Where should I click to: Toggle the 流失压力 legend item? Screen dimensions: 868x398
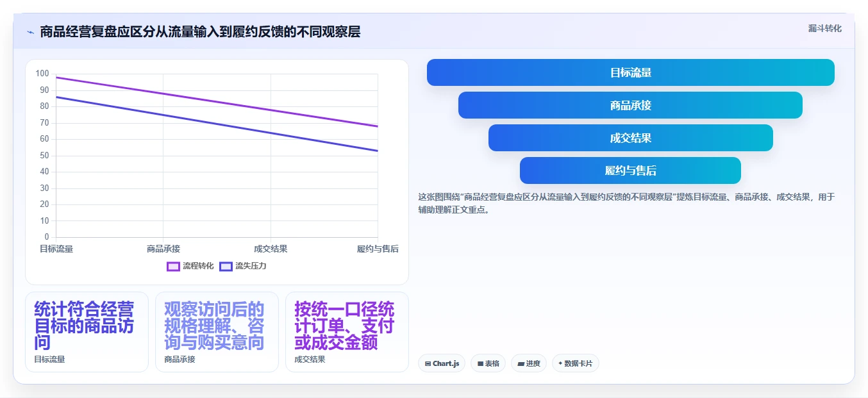click(x=243, y=266)
